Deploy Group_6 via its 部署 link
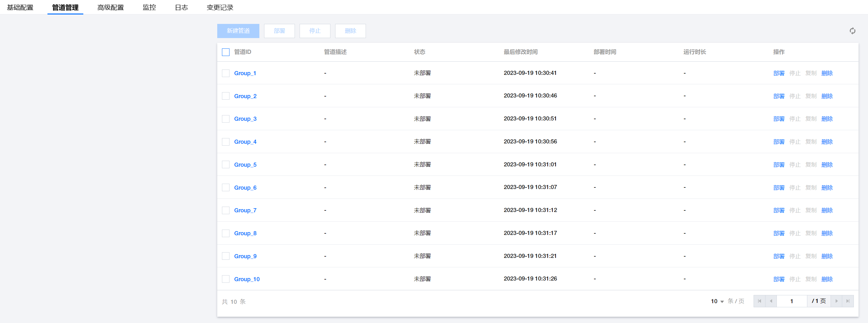 [x=779, y=187]
